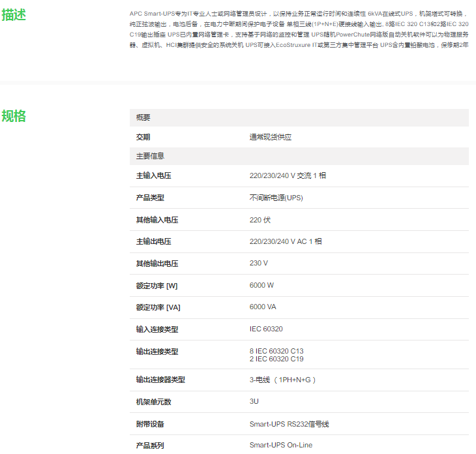
Task: Click the 不间断电源(UPS) product type value
Action: [276, 198]
